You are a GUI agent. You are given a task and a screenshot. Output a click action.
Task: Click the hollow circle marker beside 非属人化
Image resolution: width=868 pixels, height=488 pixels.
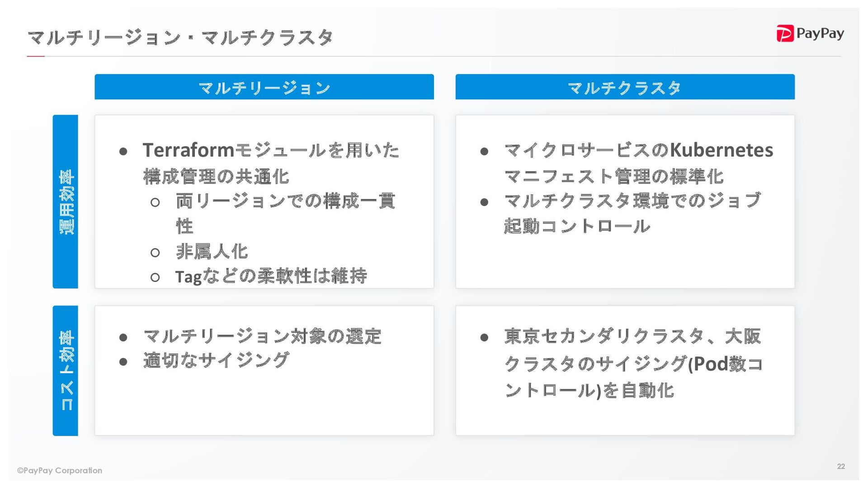click(x=155, y=253)
